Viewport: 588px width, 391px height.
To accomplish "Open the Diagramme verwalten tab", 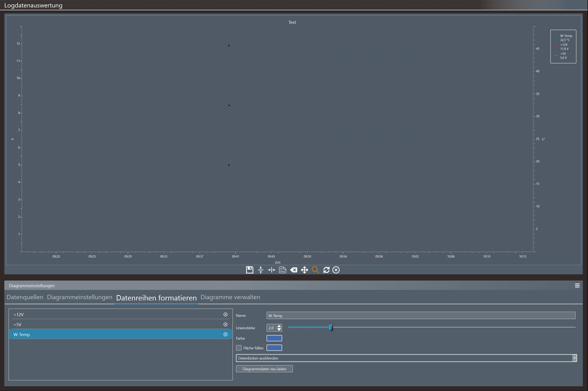I will 230,297.
